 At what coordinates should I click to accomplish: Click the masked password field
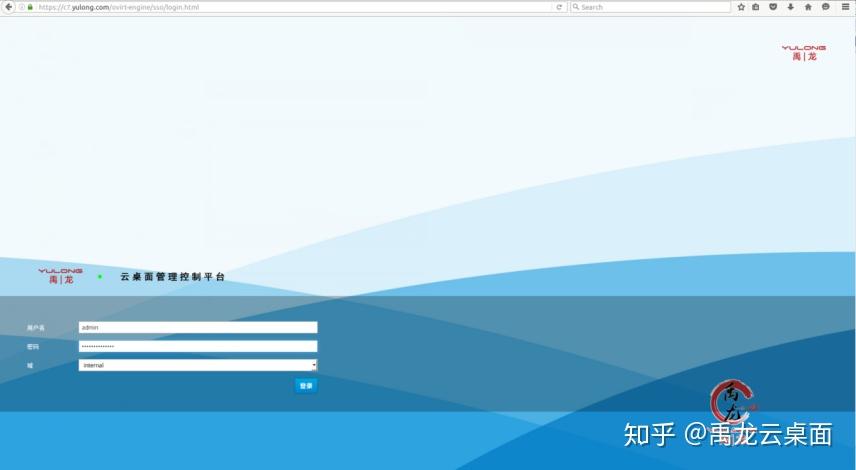tap(198, 346)
